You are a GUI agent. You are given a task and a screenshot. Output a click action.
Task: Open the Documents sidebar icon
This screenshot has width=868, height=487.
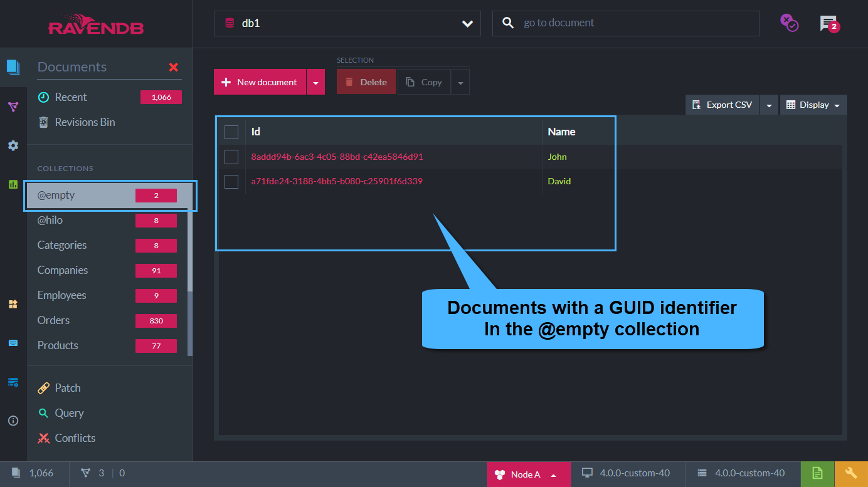[13, 67]
